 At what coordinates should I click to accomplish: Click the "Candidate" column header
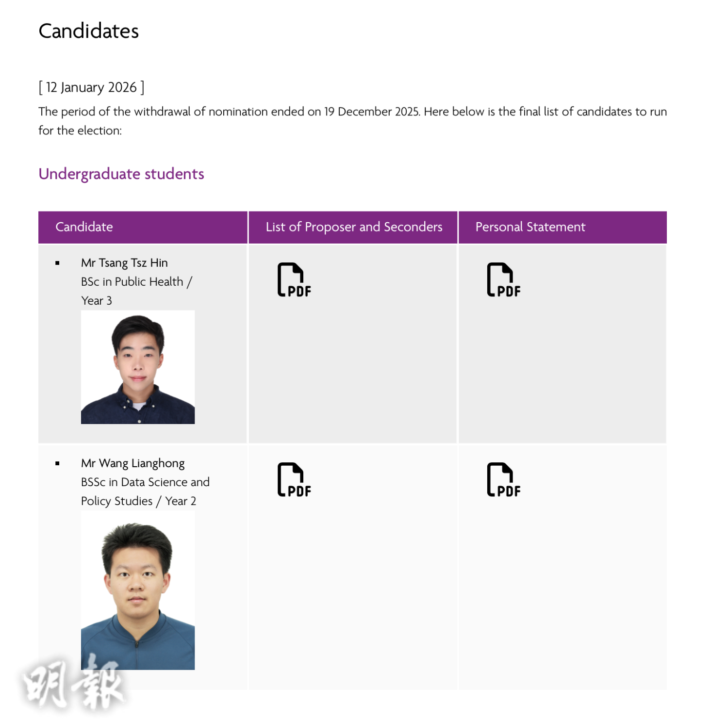[84, 227]
